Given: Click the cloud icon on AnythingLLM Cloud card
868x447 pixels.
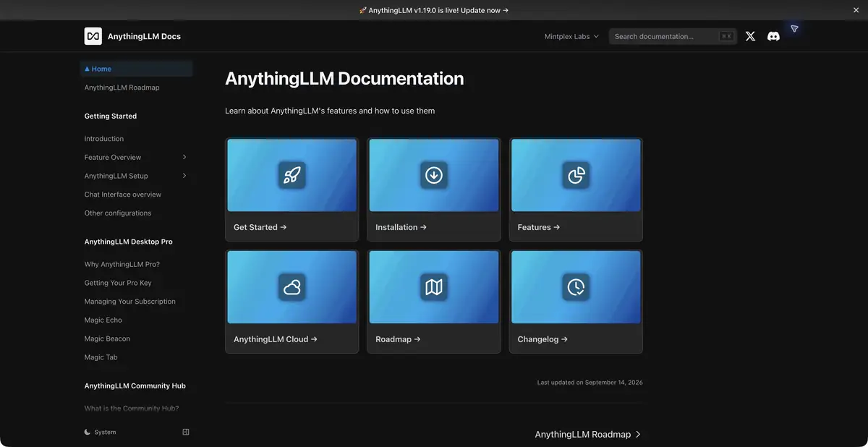Looking at the screenshot, I should pos(292,287).
